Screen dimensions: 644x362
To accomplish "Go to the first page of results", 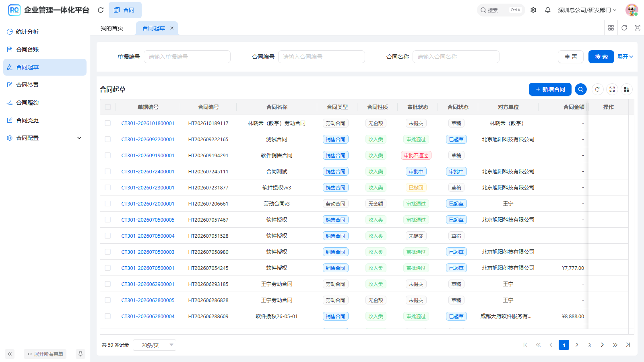I will 525,345.
